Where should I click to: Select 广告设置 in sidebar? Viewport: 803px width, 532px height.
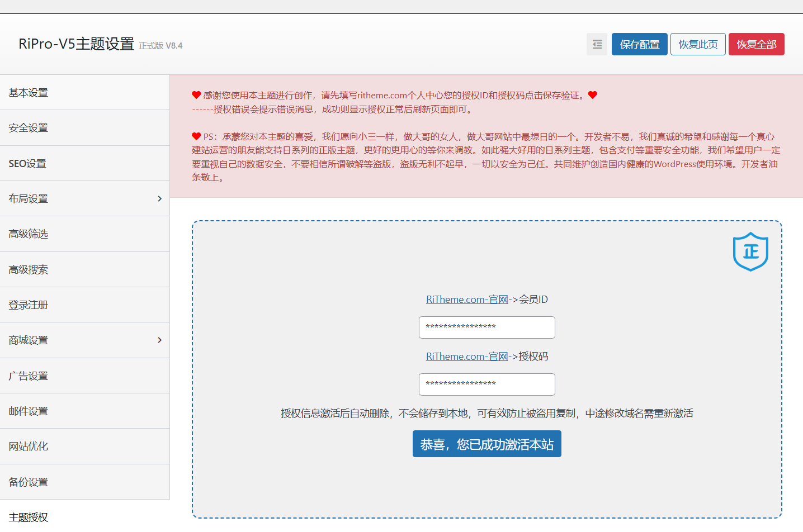pos(84,376)
